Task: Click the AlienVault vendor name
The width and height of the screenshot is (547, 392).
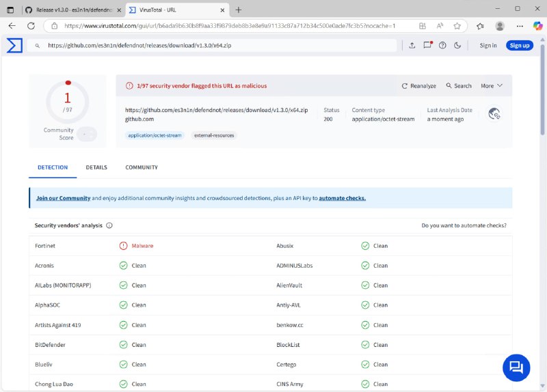Action: click(289, 285)
